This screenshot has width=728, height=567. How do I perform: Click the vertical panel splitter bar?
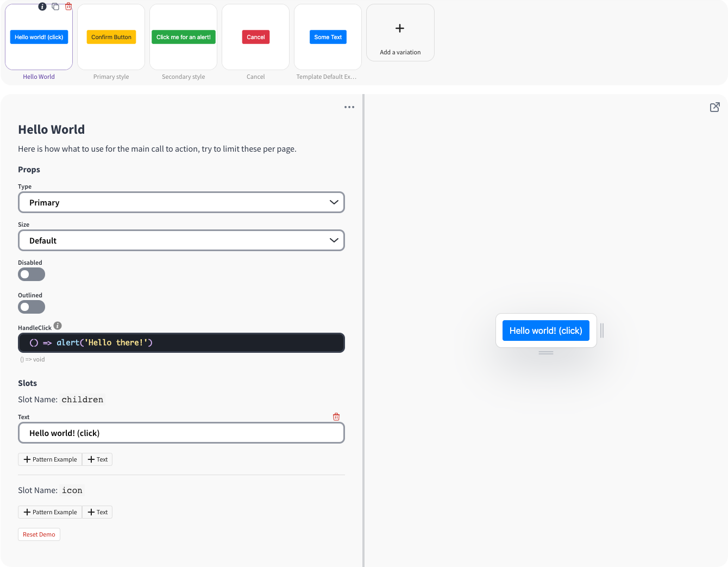363,331
